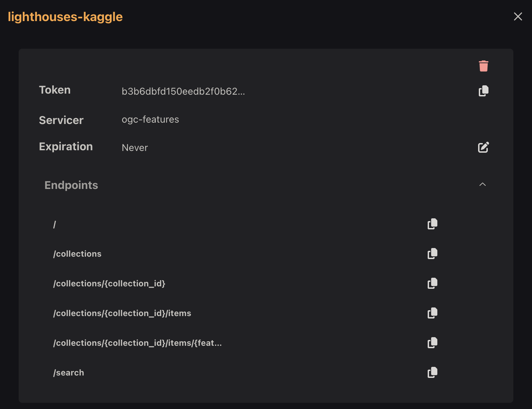Image resolution: width=532 pixels, height=409 pixels.
Task: Click the Token label
Action: [55, 90]
